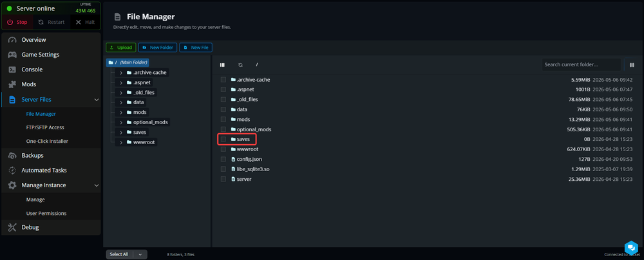Screen dimensions: 644x260
Task: Click the Debug tools icon
Action: 12,227
